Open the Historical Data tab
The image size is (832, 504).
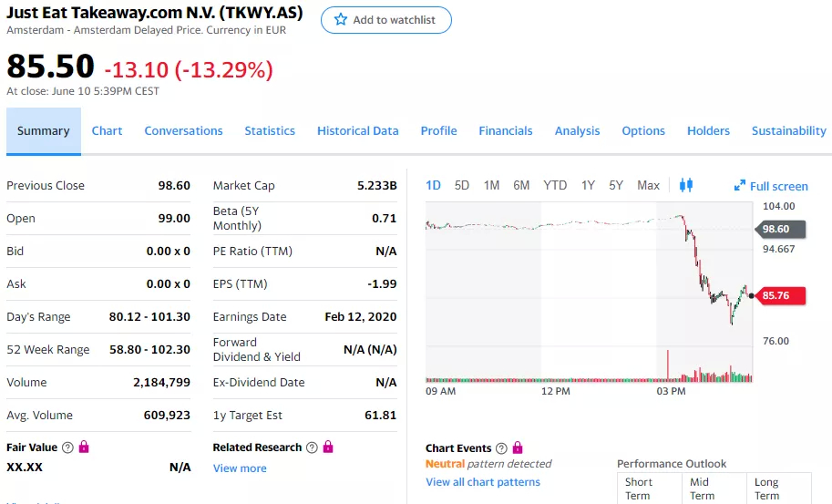[x=357, y=131]
